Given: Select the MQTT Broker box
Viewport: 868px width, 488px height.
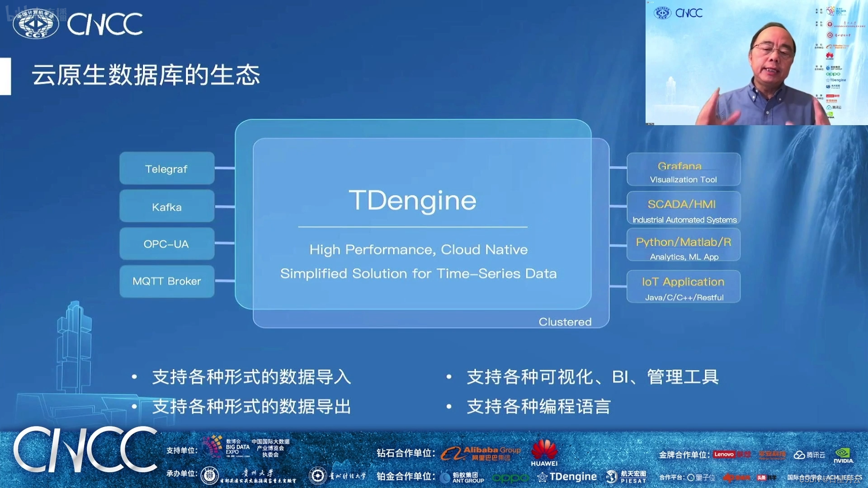Looking at the screenshot, I should 167,281.
